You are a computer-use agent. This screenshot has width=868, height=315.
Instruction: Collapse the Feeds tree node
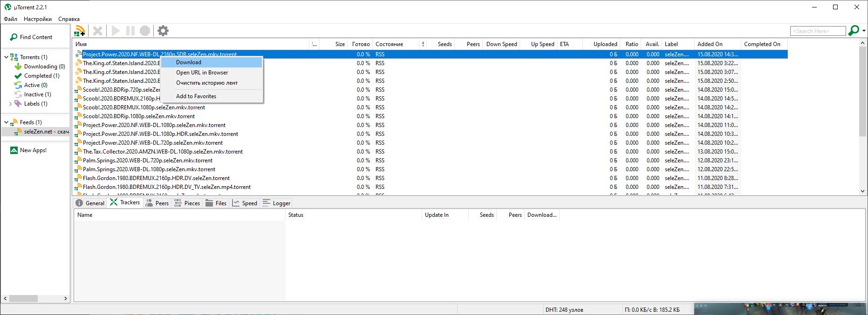pyautogui.click(x=6, y=122)
